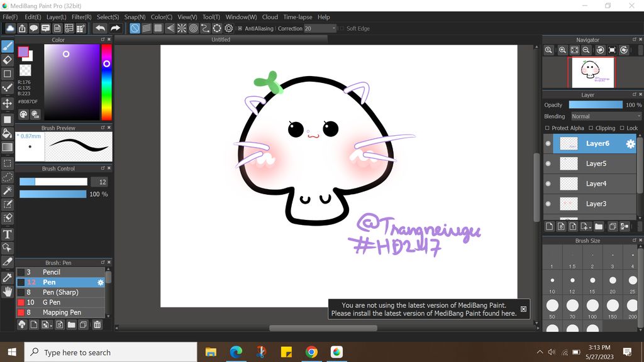Choose the Text tool
The width and height of the screenshot is (644, 362).
click(8, 234)
